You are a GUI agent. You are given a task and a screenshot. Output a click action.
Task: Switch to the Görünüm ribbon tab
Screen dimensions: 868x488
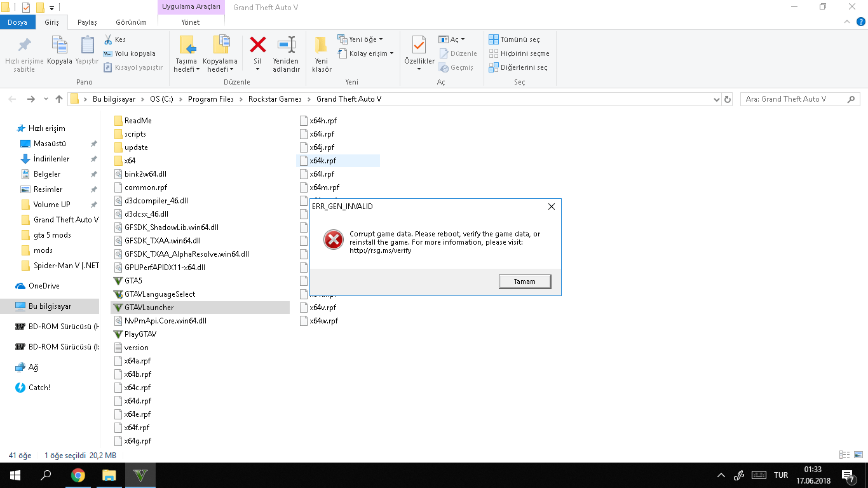[132, 22]
